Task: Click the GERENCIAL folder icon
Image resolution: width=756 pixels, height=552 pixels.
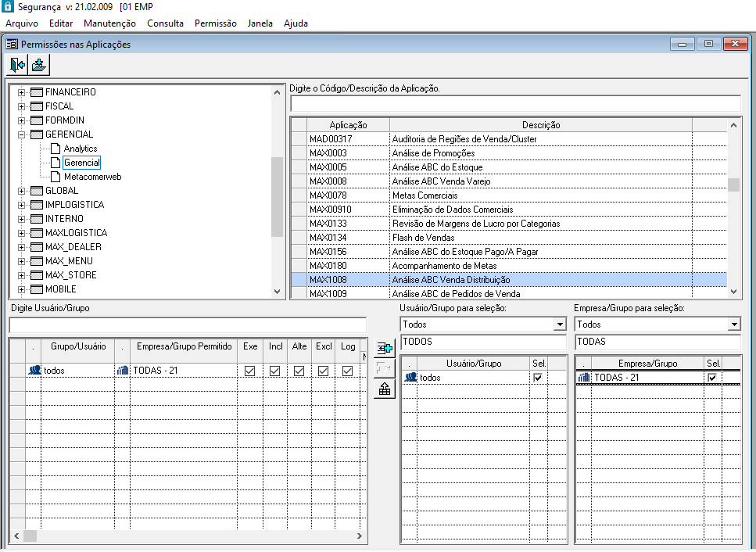Action: coord(37,134)
